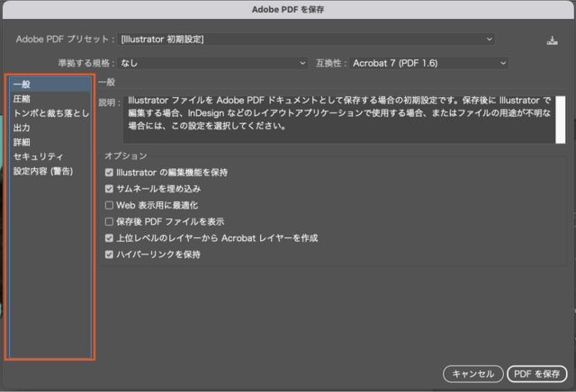Click the save preset icon
Screen dimensions: 576x392
tap(552, 40)
